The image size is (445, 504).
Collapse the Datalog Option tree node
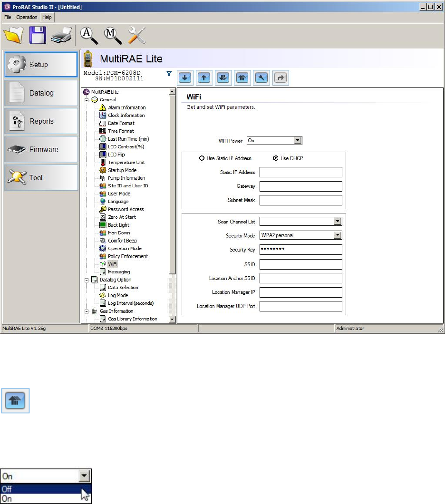click(87, 280)
